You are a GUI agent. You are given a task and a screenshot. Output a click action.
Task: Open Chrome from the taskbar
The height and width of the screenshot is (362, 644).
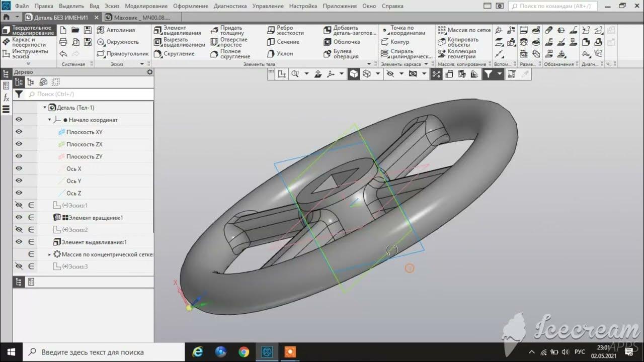[x=244, y=352]
